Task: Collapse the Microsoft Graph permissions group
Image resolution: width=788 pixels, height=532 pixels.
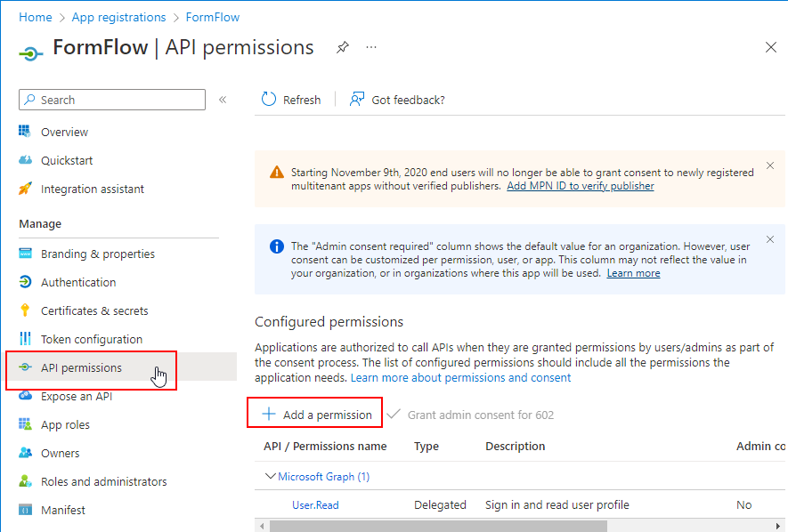Action: click(x=271, y=477)
